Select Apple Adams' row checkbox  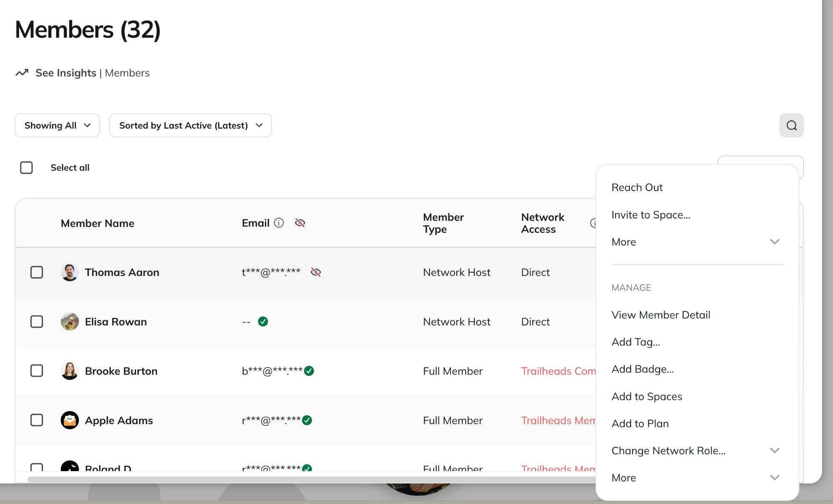(x=37, y=420)
